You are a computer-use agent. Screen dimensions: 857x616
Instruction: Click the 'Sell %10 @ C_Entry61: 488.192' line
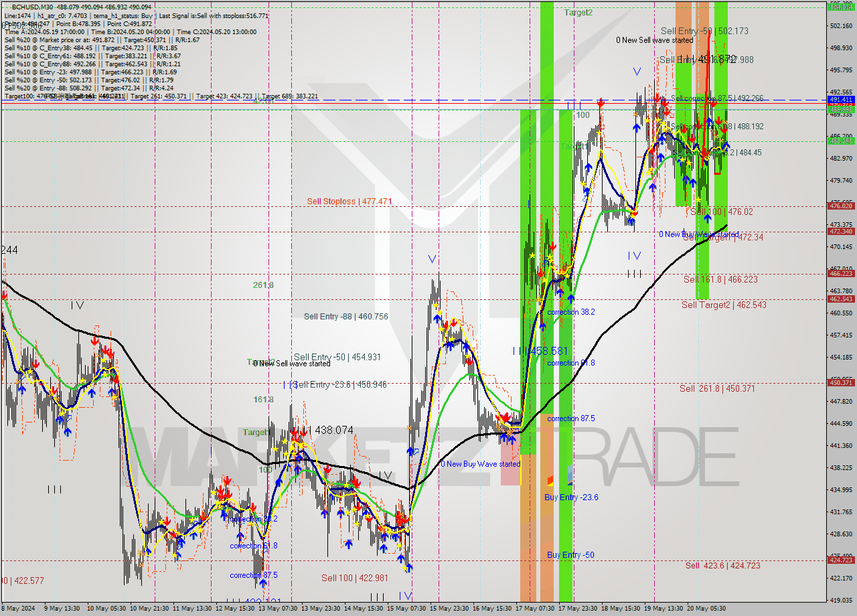tap(92, 56)
